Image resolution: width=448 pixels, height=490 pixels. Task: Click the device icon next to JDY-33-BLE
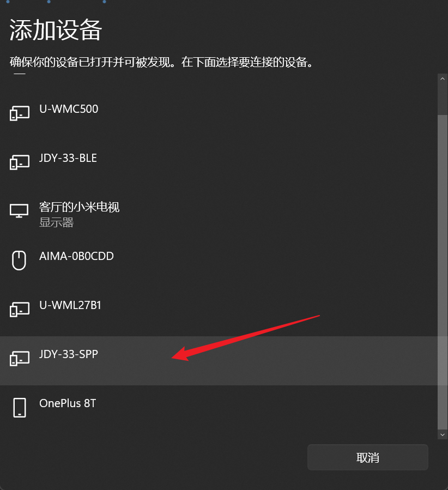(x=20, y=162)
